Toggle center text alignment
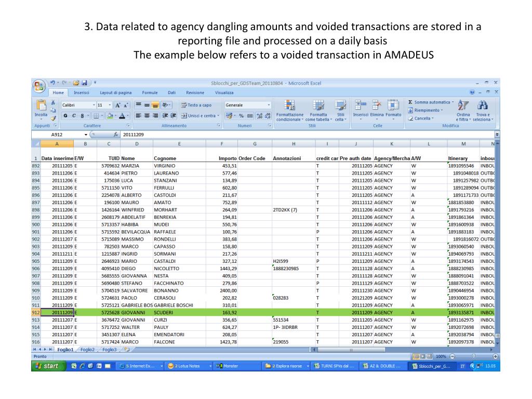 pyautogui.click(x=147, y=116)
